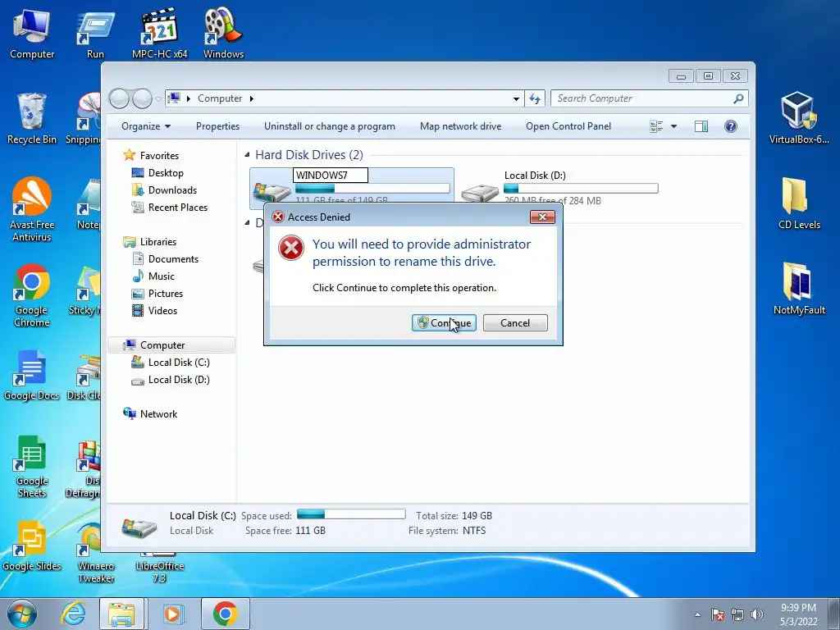This screenshot has height=630, width=840.
Task: Click Windows Explorer taskbar button
Action: pos(121,614)
